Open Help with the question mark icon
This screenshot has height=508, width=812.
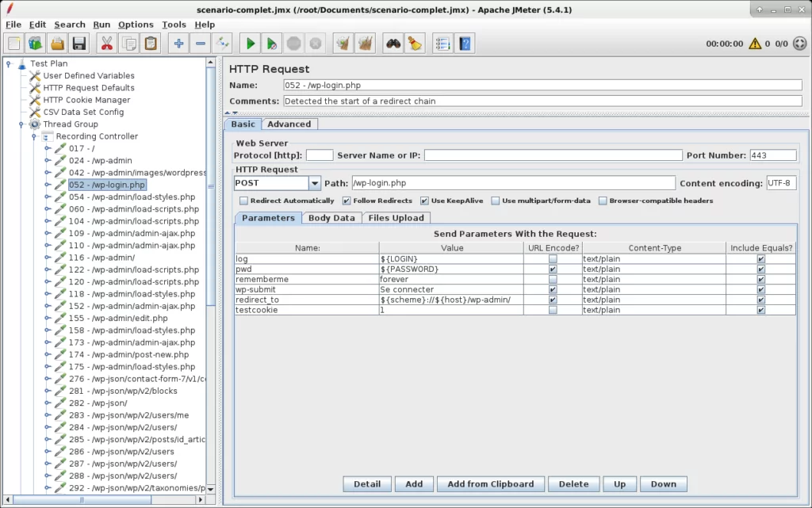click(x=465, y=44)
